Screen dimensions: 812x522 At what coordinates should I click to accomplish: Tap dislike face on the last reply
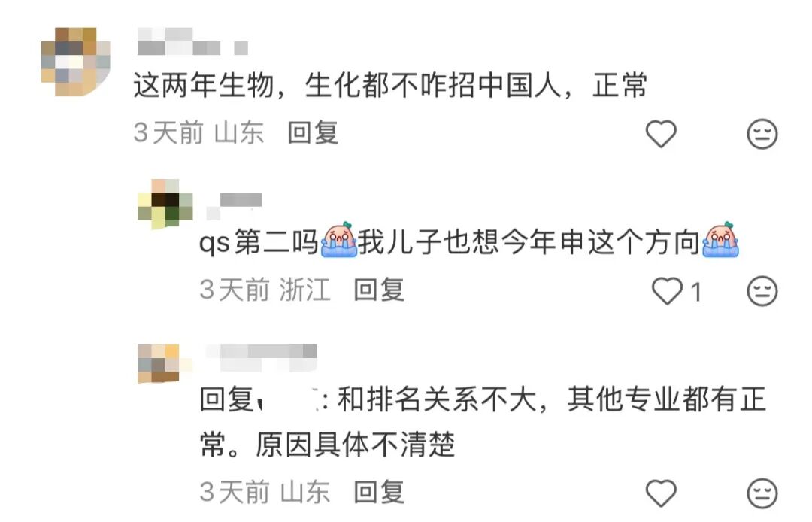tap(762, 493)
